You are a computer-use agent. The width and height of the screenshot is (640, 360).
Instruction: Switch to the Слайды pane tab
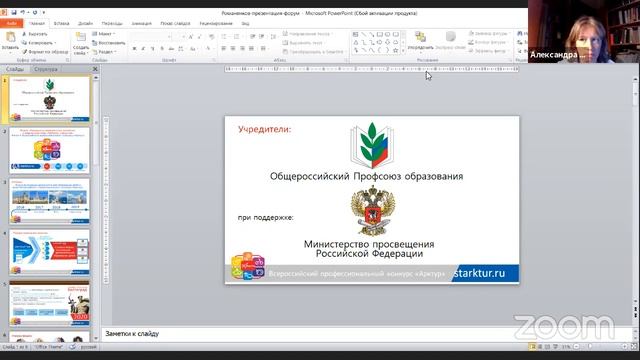click(x=15, y=69)
